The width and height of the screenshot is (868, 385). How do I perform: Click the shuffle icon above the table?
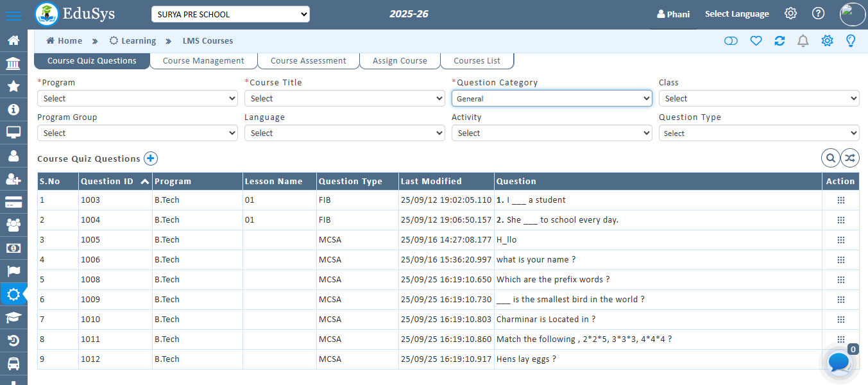[850, 158]
